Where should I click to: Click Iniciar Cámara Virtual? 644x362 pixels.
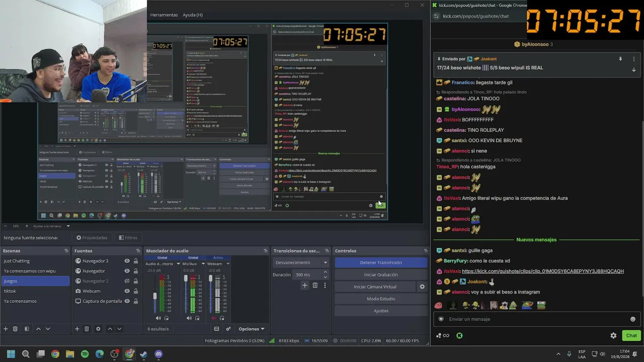375,287
